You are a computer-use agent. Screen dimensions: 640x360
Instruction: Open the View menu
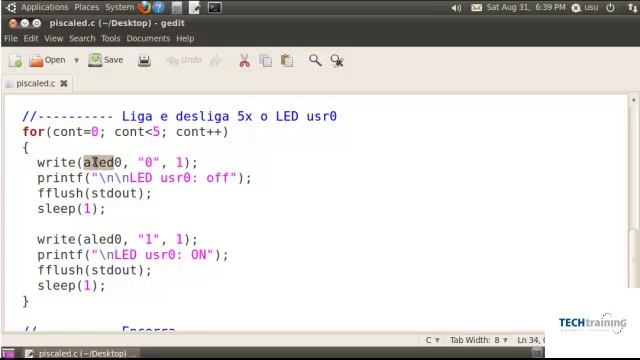tap(53, 38)
